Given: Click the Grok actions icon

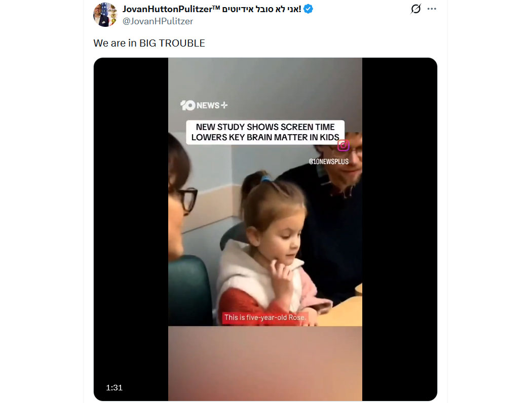Looking at the screenshot, I should click(x=416, y=9).
